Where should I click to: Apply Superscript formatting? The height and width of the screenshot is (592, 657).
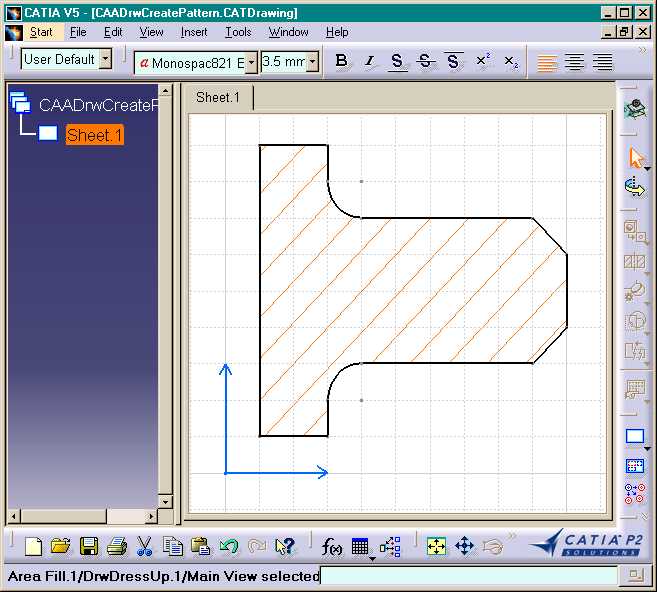click(483, 61)
